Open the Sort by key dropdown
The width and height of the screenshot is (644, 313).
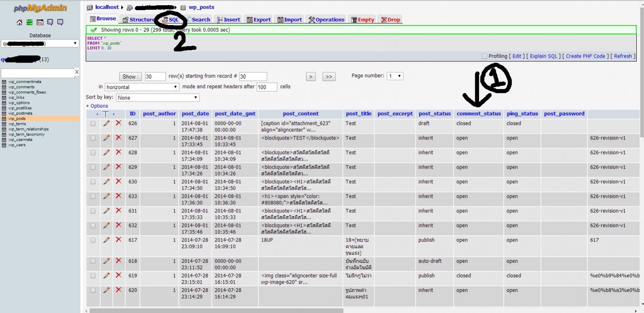[x=158, y=97]
